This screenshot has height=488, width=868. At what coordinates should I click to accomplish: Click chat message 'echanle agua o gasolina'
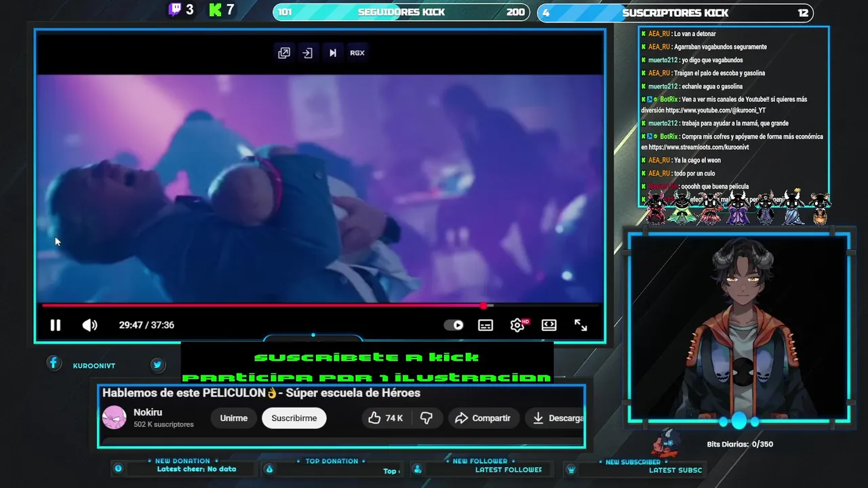coord(712,87)
